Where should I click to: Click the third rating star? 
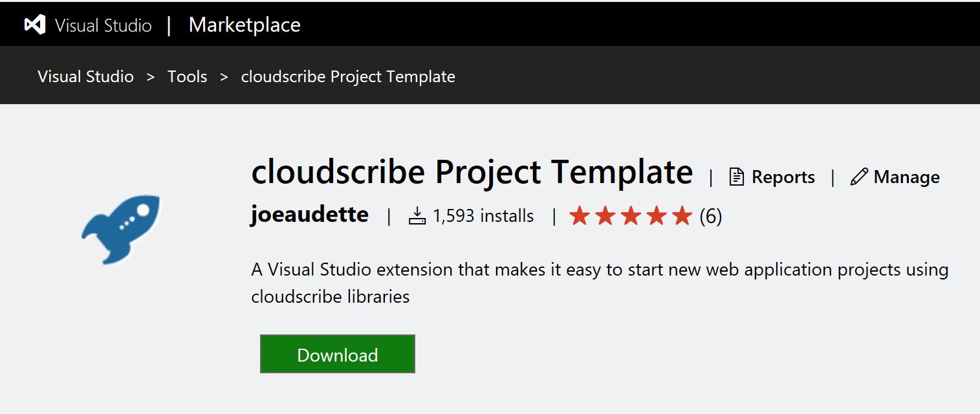point(631,216)
